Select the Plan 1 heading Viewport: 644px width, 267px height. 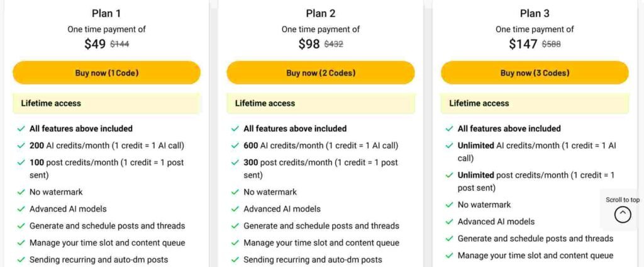[x=107, y=13]
